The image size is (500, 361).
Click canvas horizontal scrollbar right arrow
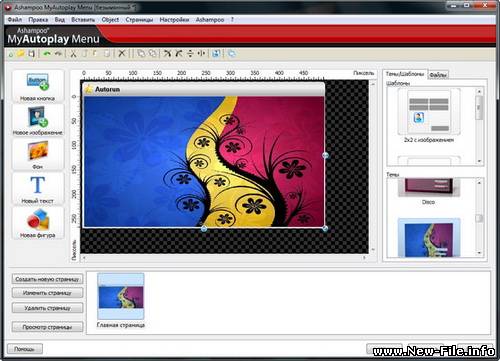[x=364, y=258]
